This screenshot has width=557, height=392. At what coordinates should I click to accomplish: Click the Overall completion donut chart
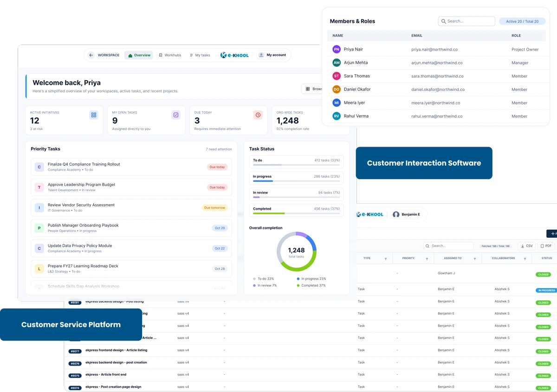click(297, 251)
